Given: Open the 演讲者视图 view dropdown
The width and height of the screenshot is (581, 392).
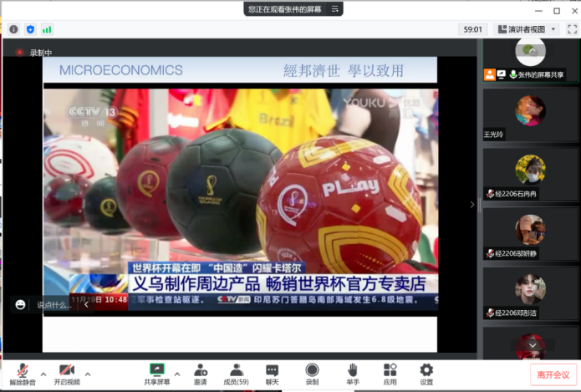Looking at the screenshot, I should tap(527, 29).
